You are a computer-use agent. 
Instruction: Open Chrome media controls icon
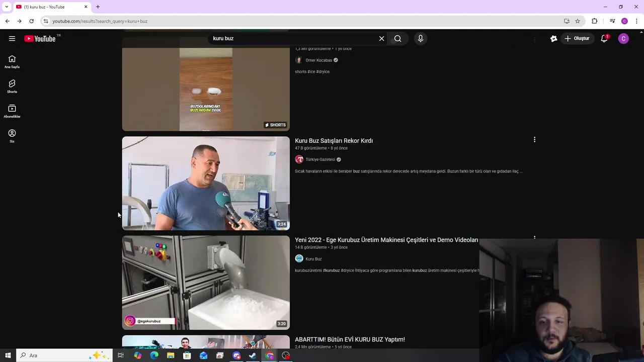(612, 21)
